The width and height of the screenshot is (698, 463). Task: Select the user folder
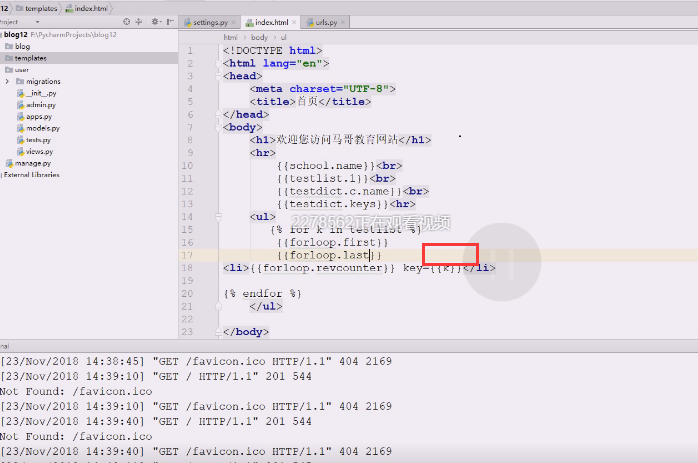coord(21,70)
